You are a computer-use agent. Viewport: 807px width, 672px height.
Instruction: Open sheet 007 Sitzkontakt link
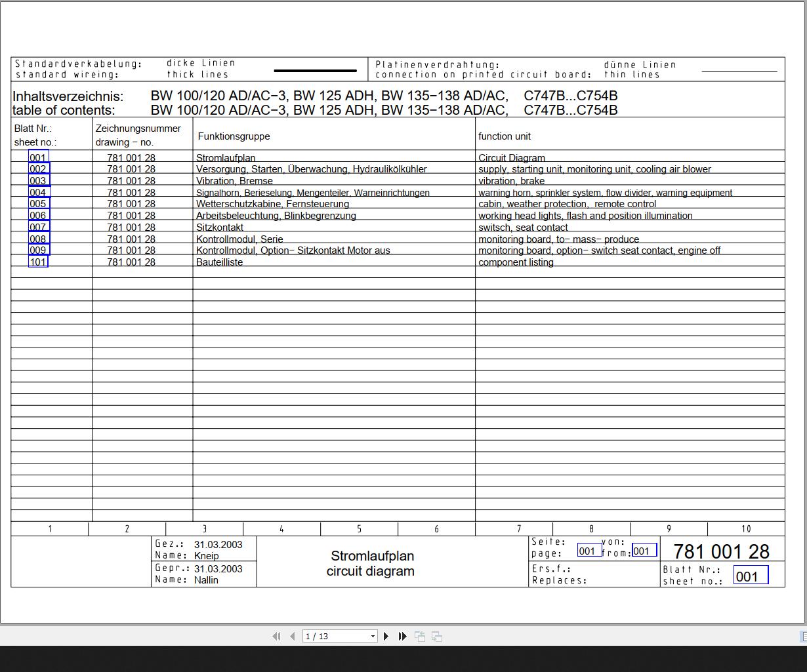[39, 227]
